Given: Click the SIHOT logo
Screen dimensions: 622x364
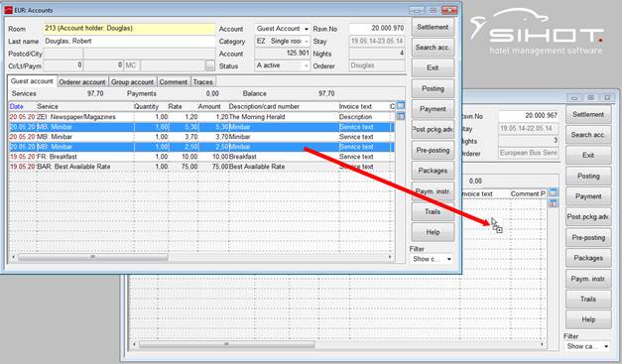Looking at the screenshot, I should click(537, 32).
